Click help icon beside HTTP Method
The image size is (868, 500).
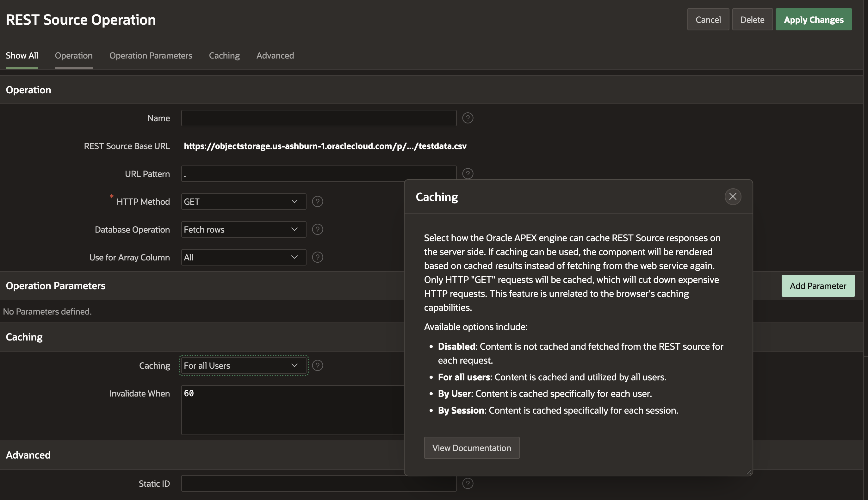[x=318, y=202]
